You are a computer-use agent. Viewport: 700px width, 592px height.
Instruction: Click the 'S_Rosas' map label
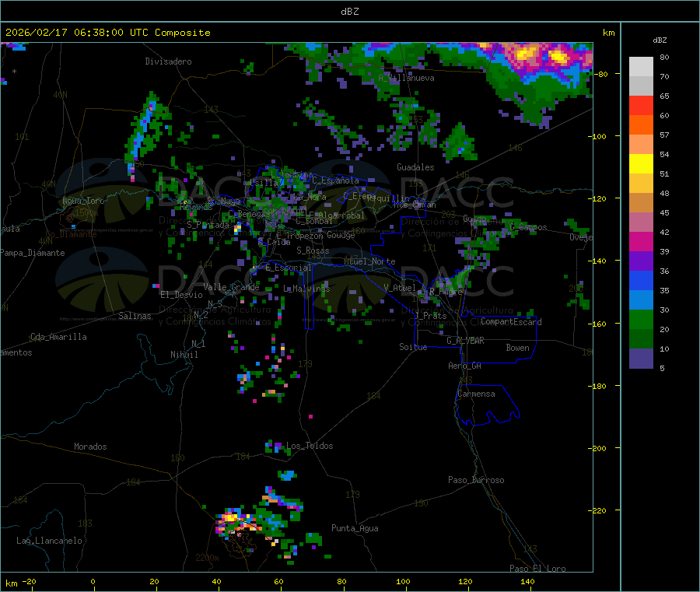coord(313,250)
